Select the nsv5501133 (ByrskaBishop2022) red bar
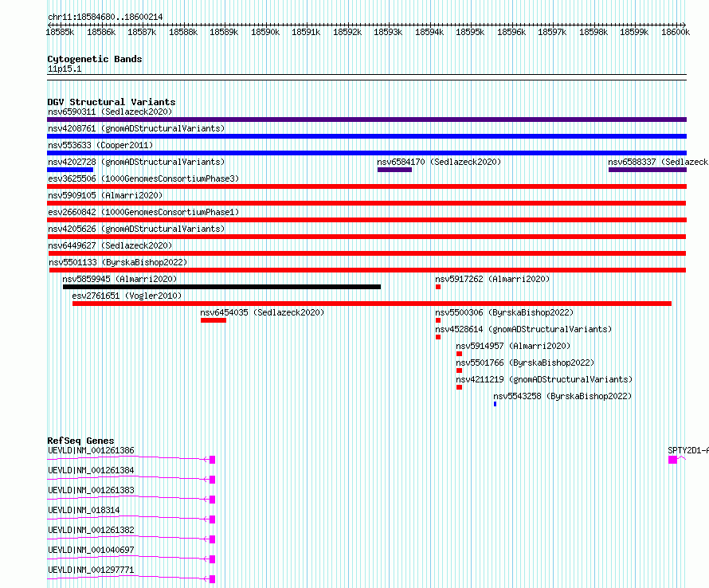 click(367, 270)
